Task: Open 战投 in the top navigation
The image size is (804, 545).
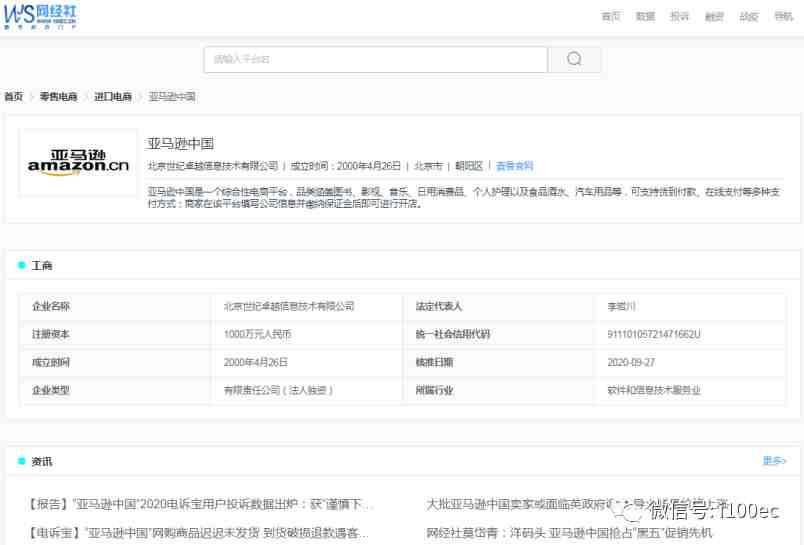Action: click(x=749, y=17)
